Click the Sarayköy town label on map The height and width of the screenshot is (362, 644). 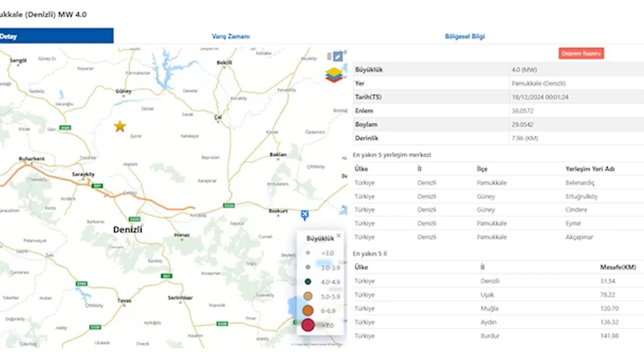[83, 174]
